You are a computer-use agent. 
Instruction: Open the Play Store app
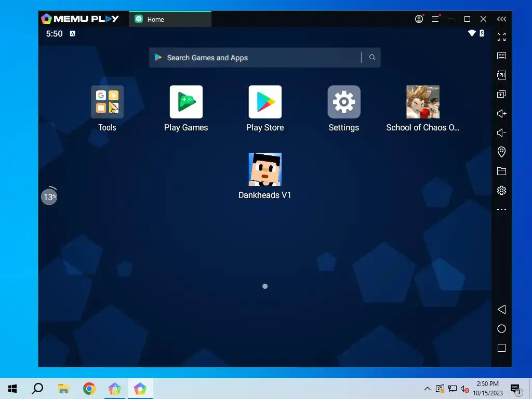(265, 102)
